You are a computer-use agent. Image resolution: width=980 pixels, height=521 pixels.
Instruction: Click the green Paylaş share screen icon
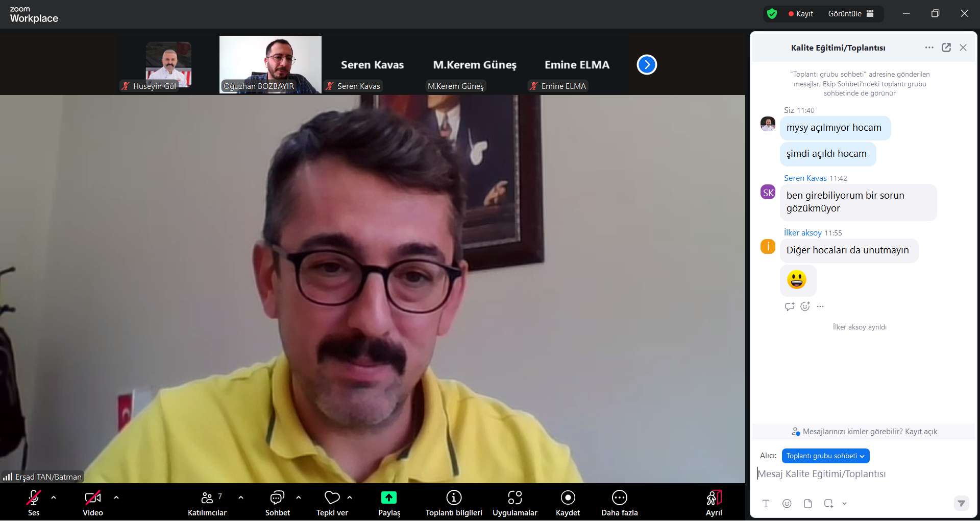pos(388,498)
